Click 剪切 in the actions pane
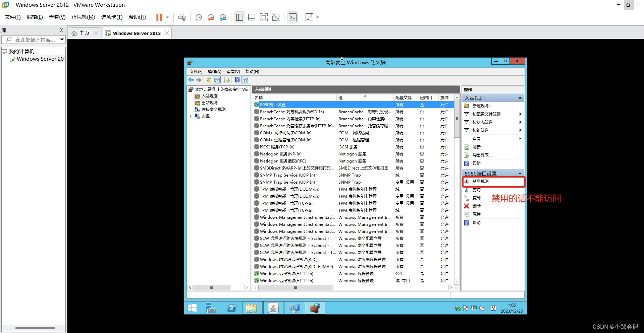Image resolution: width=644 pixels, height=333 pixels. click(476, 190)
